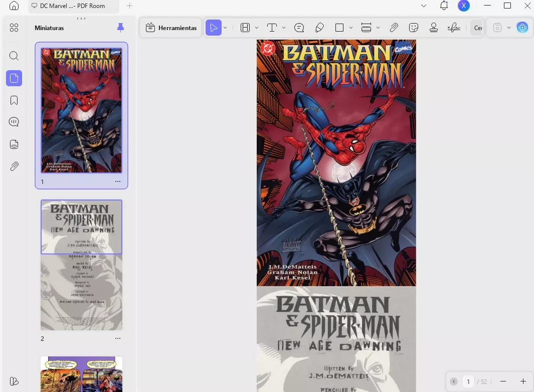Select the Stamp tool
The width and height of the screenshot is (534, 392).
tap(434, 28)
